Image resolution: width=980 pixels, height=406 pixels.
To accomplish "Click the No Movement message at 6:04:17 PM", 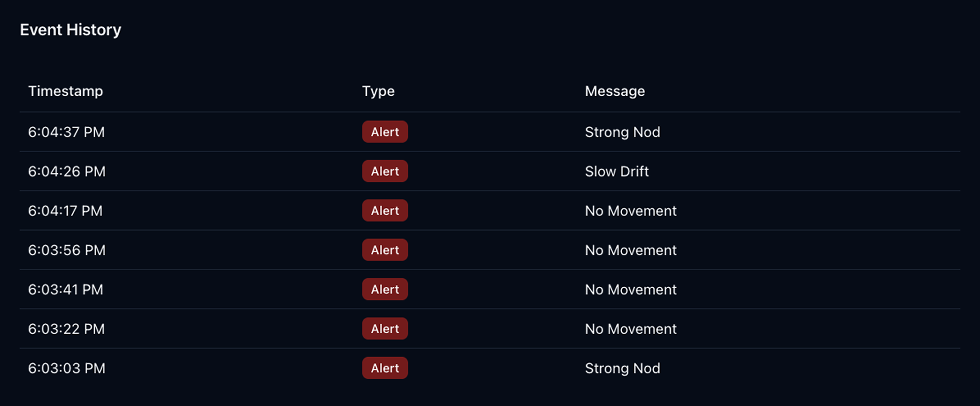I will tap(630, 211).
